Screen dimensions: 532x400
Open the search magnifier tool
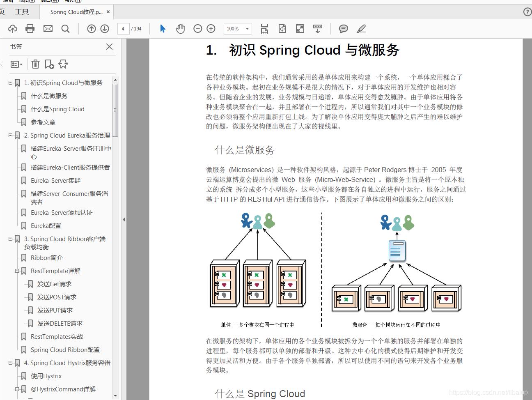[65, 29]
